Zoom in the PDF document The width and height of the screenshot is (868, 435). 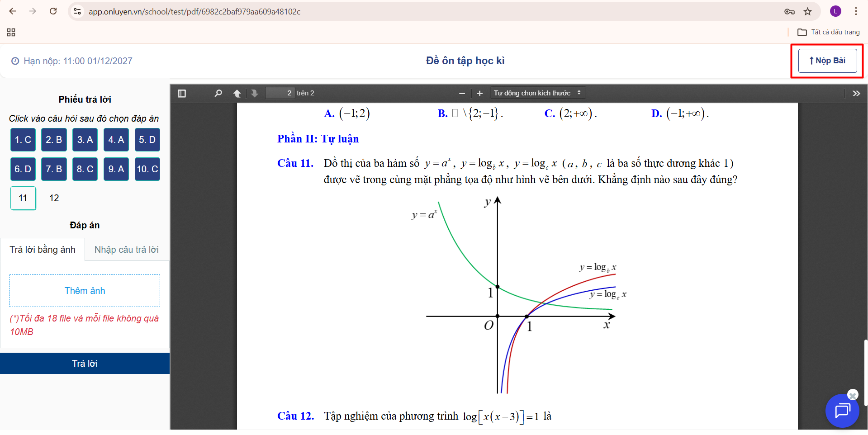(479, 94)
